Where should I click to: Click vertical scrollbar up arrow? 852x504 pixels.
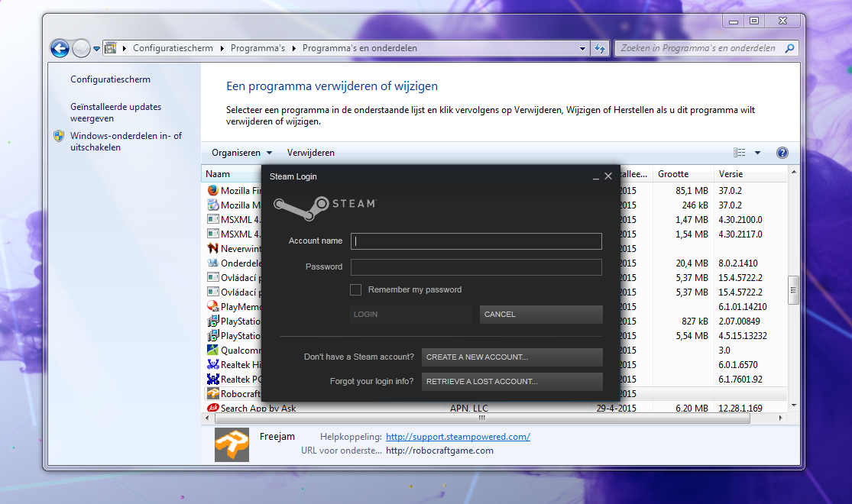click(794, 172)
